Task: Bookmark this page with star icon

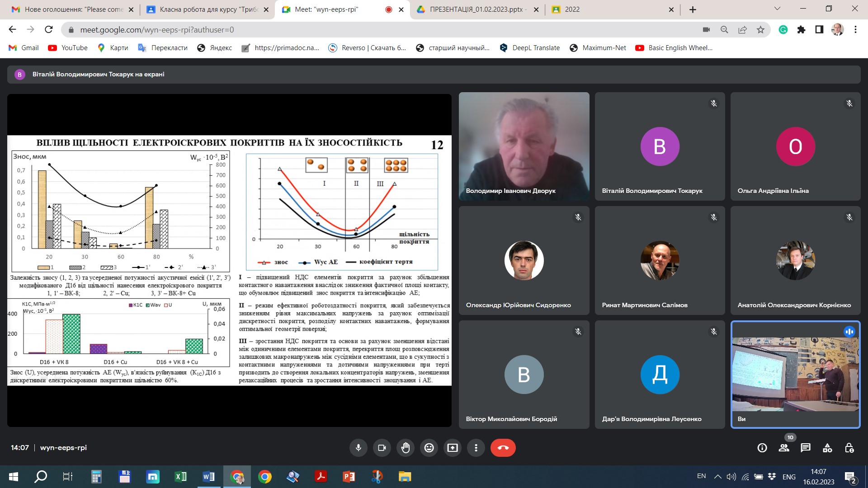Action: coord(760,30)
